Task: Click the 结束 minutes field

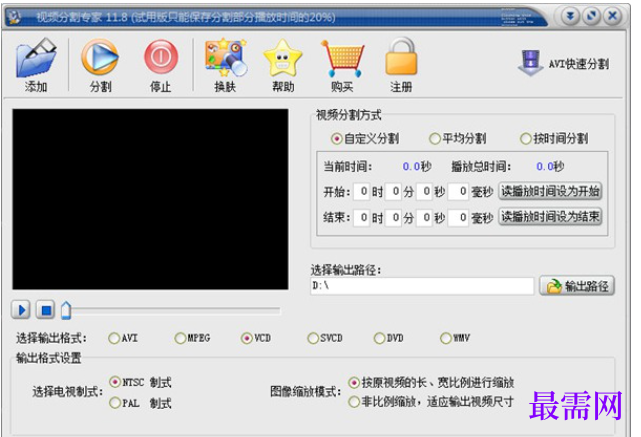Action: pos(393,218)
